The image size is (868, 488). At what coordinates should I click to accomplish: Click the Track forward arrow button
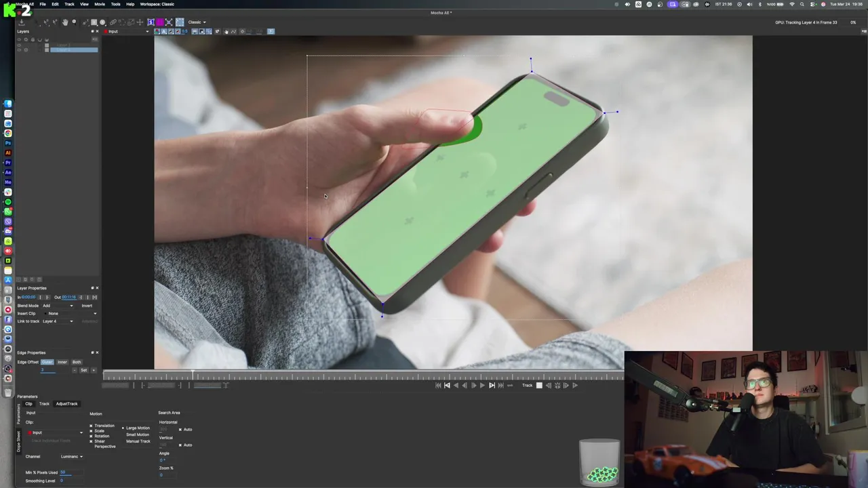tap(575, 385)
